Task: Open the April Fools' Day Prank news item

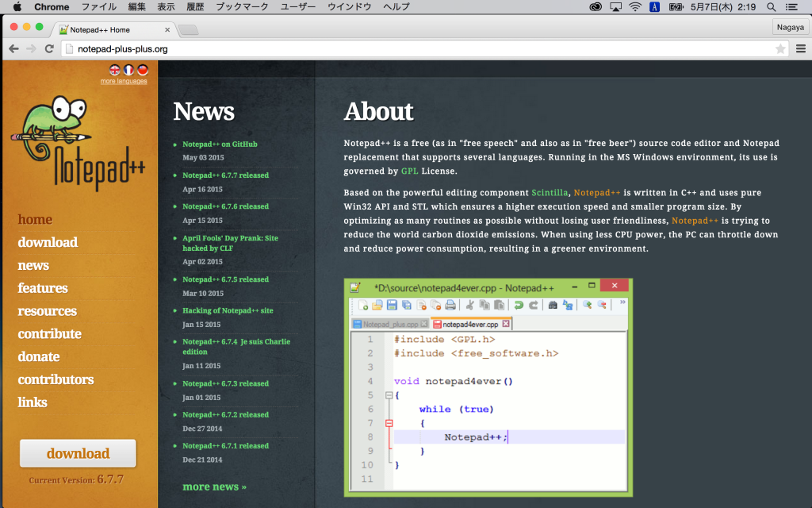Action: (x=230, y=243)
